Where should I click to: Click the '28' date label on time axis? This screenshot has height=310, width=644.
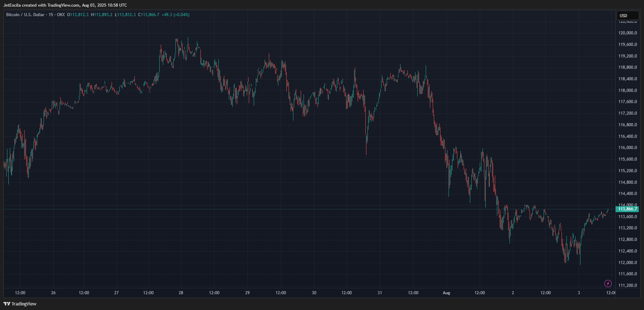click(x=181, y=293)
